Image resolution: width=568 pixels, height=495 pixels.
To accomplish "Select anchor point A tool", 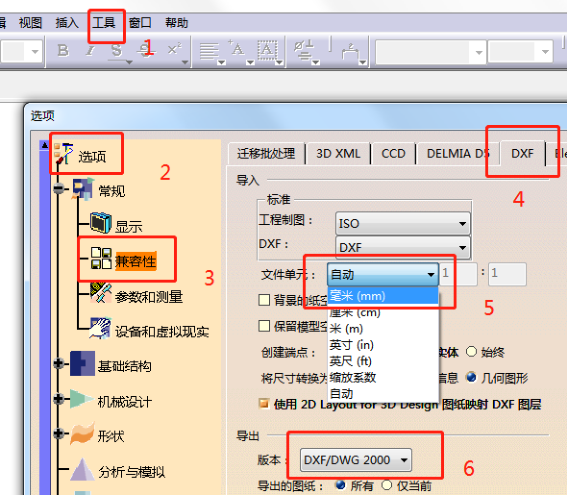I will [237, 49].
